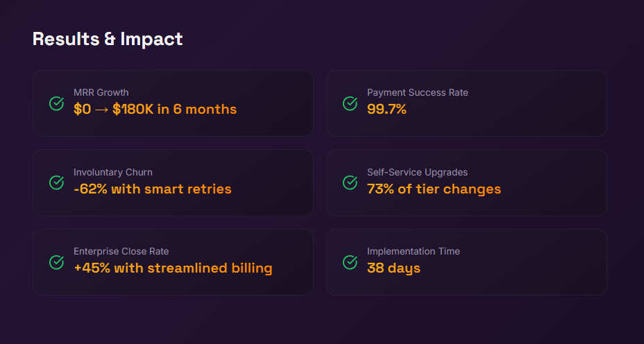644x344 pixels.
Task: Click the Payment Success Rate checkmark icon
Action: pos(350,103)
